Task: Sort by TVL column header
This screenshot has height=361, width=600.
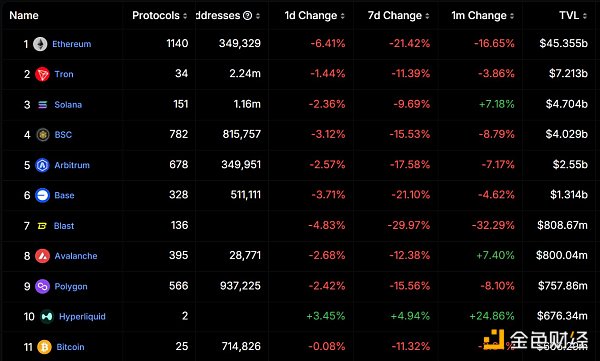Action: tap(572, 15)
